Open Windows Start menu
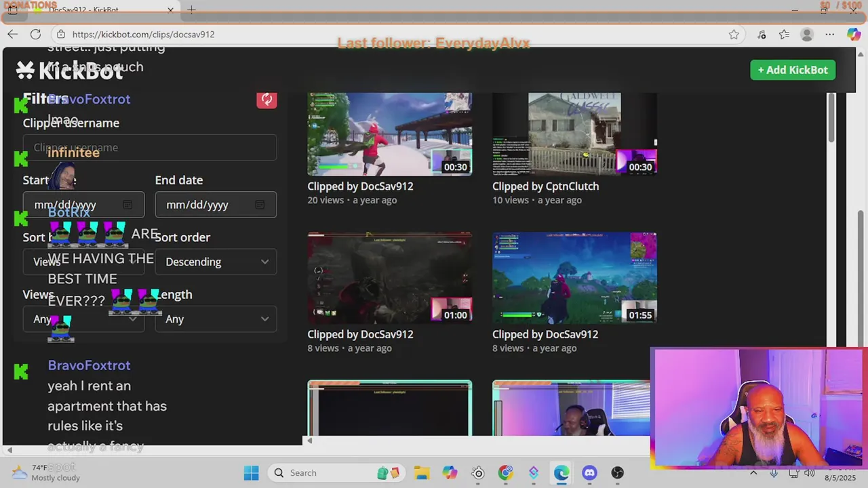 251,472
